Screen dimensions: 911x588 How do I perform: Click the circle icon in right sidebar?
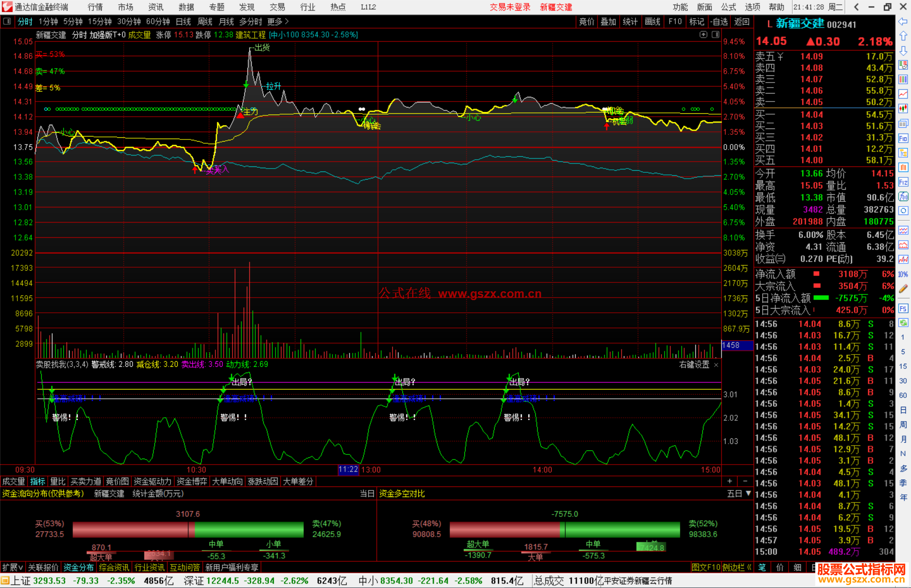pos(903,211)
